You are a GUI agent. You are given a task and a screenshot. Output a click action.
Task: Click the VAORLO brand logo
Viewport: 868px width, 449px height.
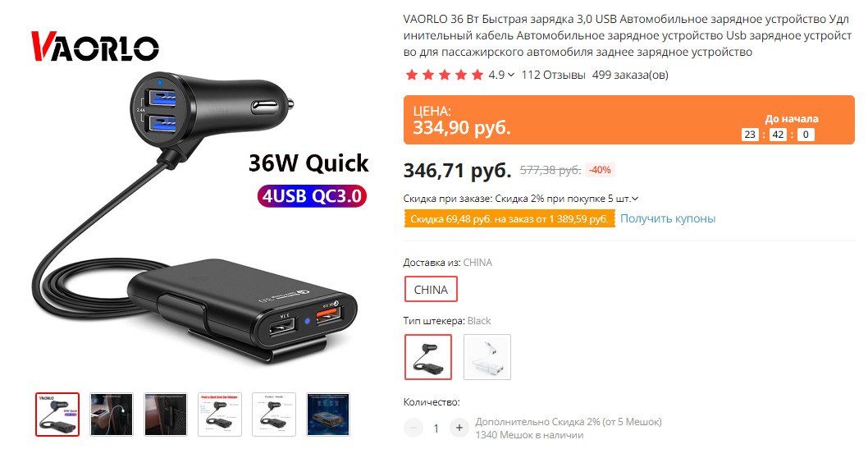coord(94,46)
